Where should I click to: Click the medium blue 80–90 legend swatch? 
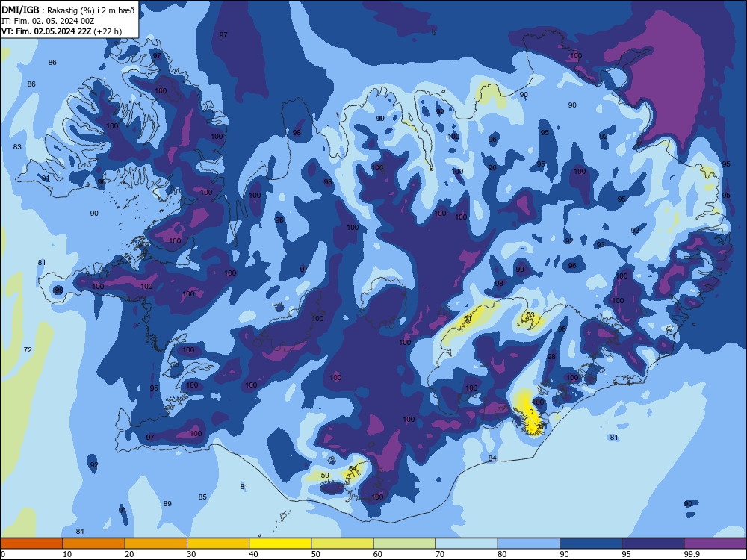[529, 544]
